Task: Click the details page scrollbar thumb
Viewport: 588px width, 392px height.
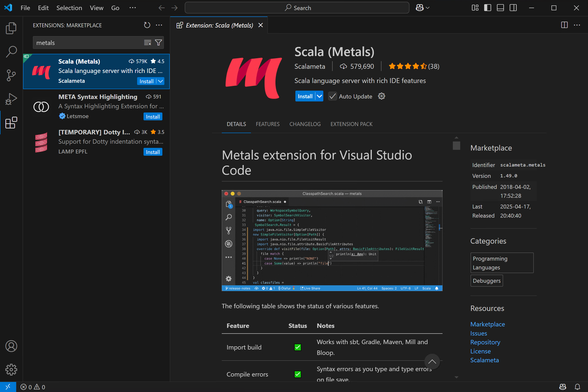Action: [x=456, y=145]
